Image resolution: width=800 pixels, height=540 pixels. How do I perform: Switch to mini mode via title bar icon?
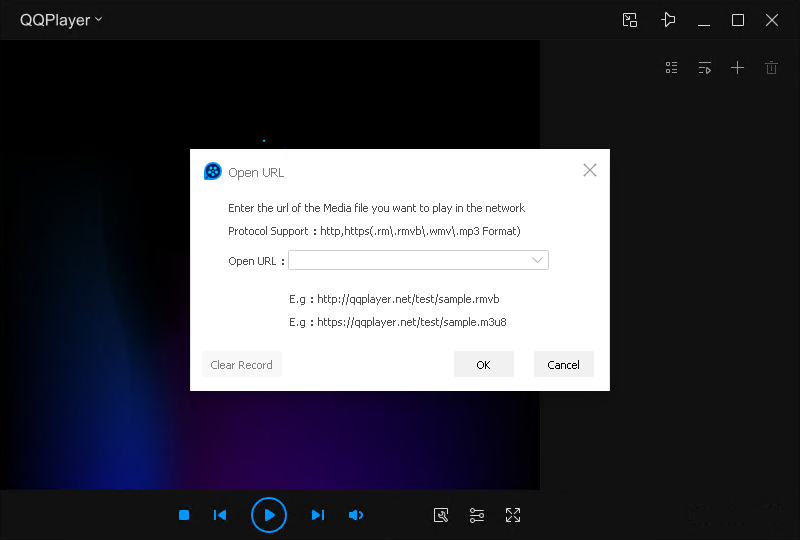coord(630,20)
